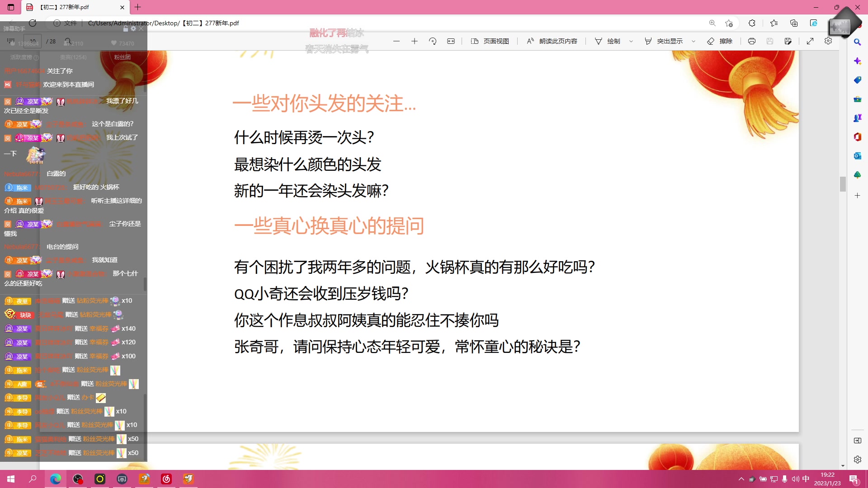Open sidebar Discover sparkle icon
This screenshot has width=868, height=488.
pos(858,61)
